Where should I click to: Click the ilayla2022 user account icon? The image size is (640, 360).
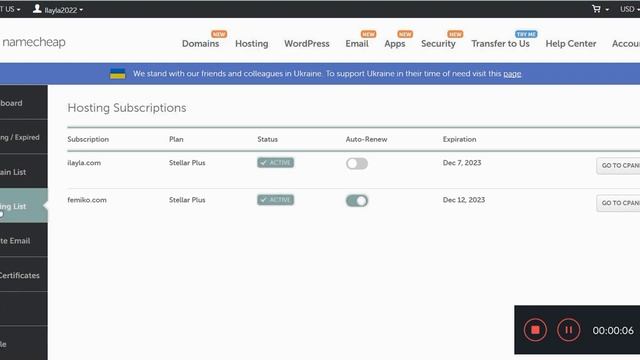[37, 9]
